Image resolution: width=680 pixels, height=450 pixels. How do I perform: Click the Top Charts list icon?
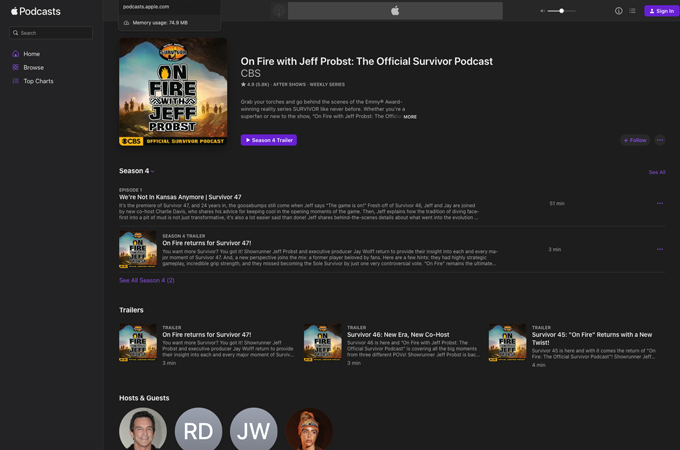(x=16, y=81)
